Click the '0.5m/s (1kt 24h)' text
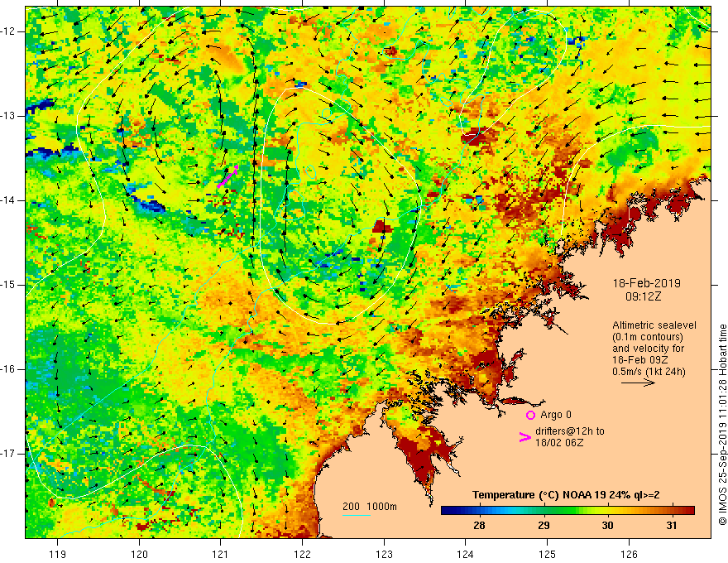 [x=649, y=372]
